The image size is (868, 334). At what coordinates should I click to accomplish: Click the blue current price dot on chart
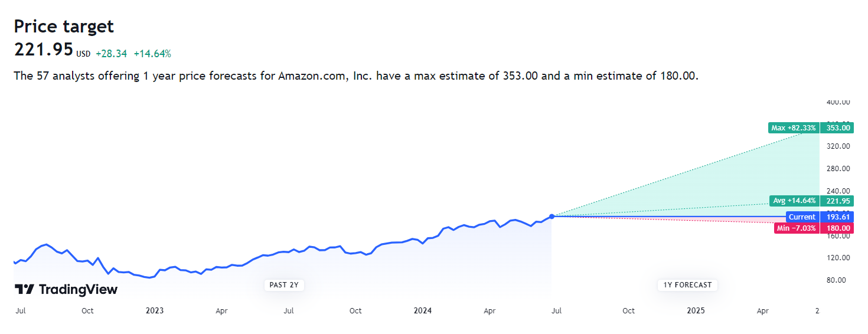552,217
